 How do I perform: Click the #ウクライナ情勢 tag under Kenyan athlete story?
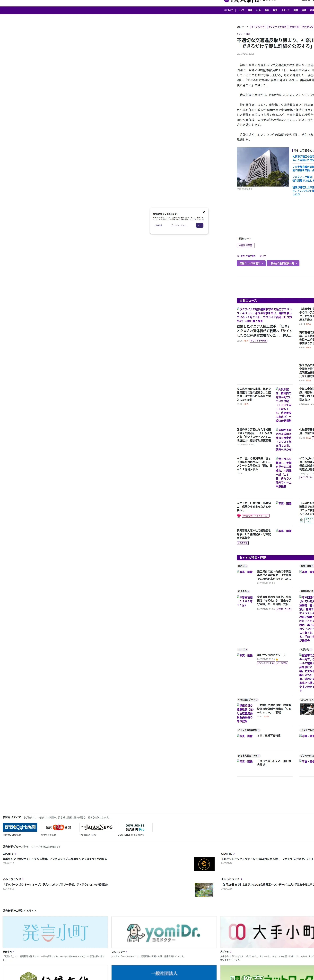coord(259,341)
